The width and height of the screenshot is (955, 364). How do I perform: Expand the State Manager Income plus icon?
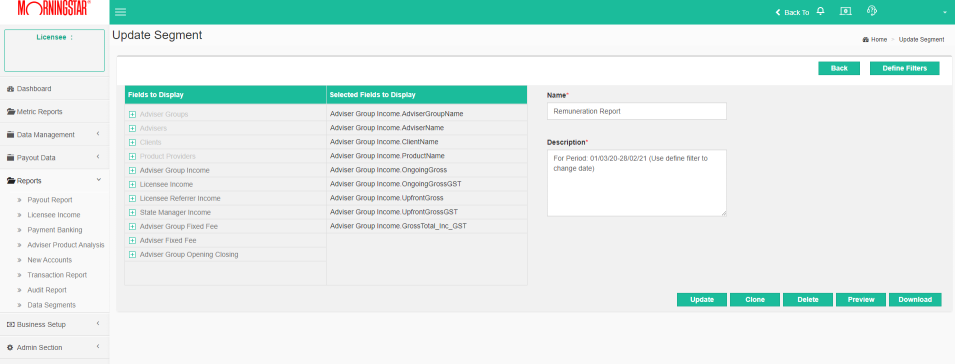click(x=132, y=212)
